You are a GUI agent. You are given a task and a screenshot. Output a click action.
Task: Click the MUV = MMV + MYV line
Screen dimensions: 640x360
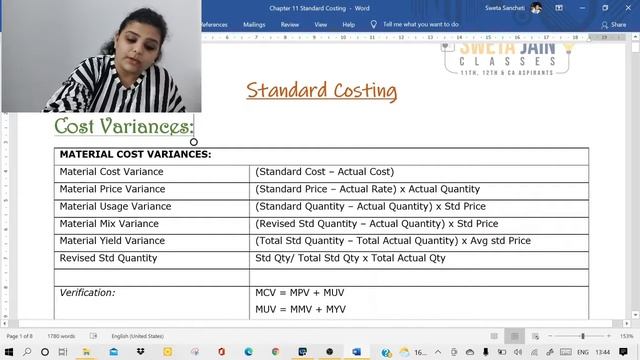(x=300, y=309)
